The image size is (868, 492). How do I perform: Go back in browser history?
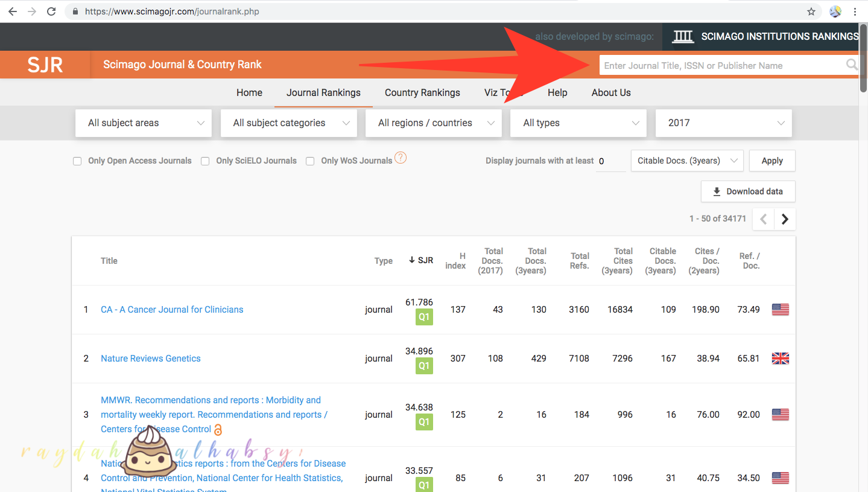point(13,11)
